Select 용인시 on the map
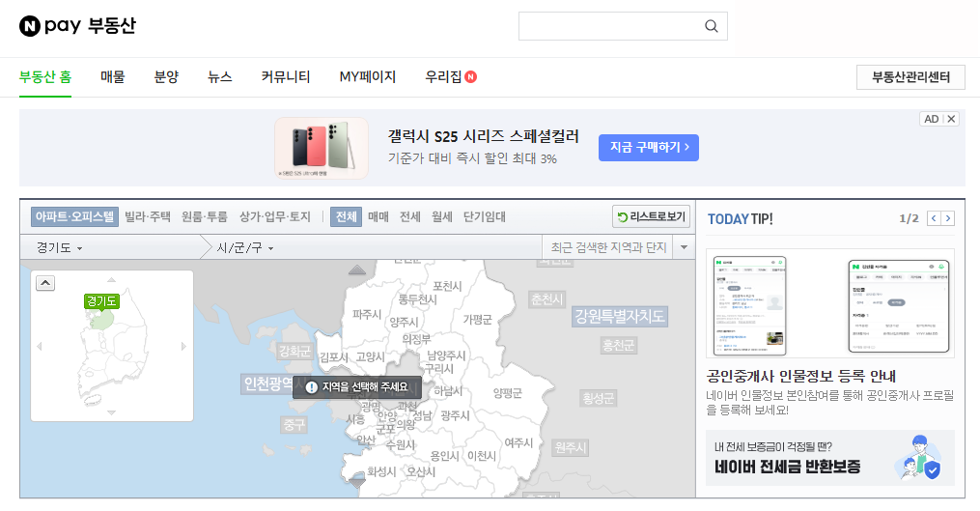 click(x=444, y=457)
